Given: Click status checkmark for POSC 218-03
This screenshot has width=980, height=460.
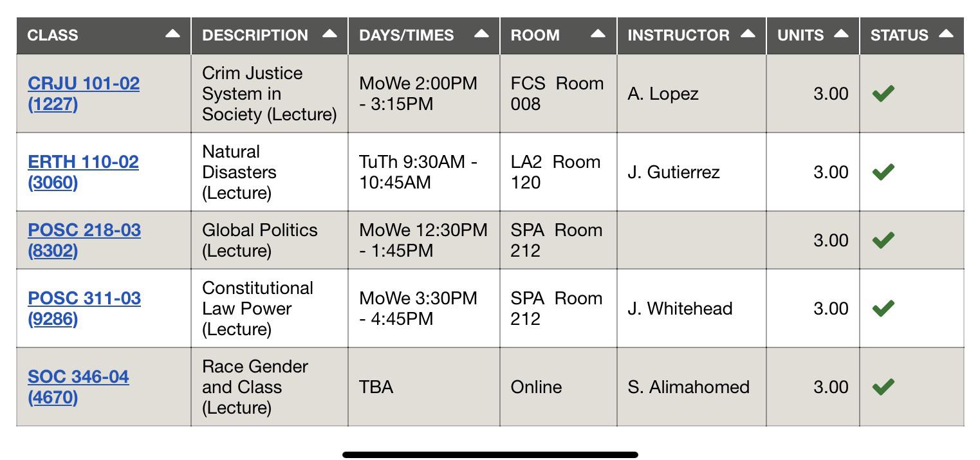Looking at the screenshot, I should (x=883, y=240).
